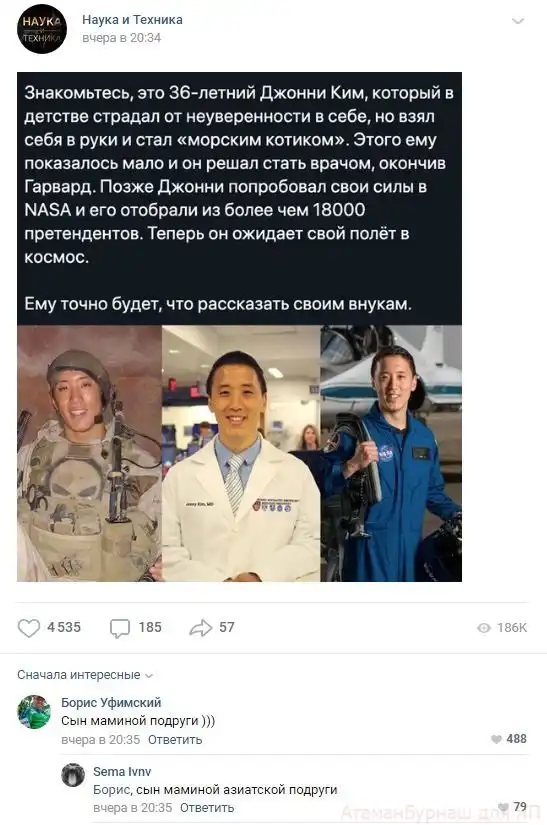Image resolution: width=547 pixels, height=825 pixels.
Task: Open the Sema Ivnv name link
Action: 122,771
